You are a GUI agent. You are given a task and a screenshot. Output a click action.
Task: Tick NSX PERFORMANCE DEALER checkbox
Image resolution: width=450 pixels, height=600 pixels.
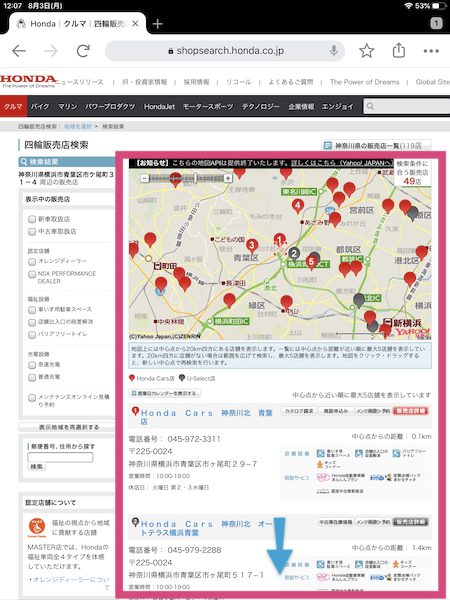click(32, 274)
